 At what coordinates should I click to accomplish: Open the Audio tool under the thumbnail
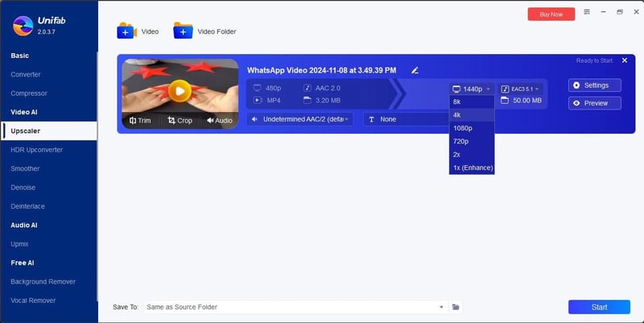[x=219, y=120]
